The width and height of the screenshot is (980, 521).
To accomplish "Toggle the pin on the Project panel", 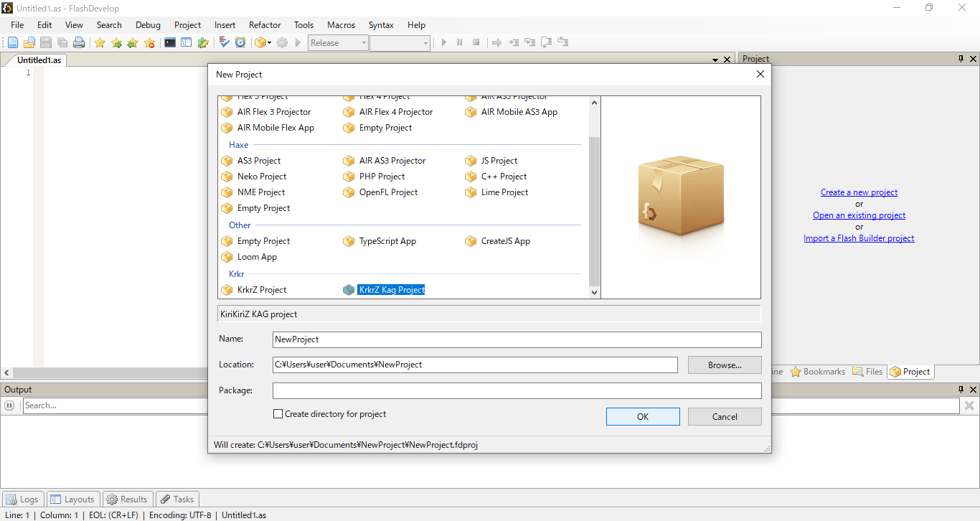I will tap(961, 59).
